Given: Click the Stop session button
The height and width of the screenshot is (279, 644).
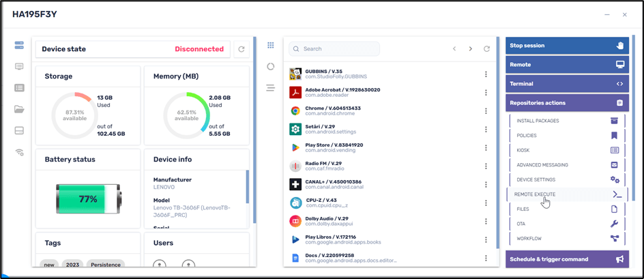Looking at the screenshot, I should pyautogui.click(x=566, y=46).
